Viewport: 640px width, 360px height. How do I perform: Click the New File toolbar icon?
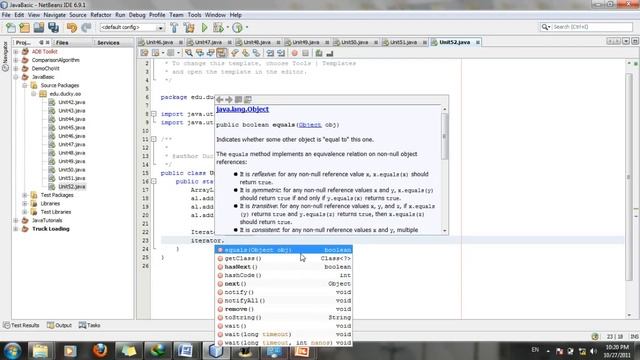click(x=11, y=27)
